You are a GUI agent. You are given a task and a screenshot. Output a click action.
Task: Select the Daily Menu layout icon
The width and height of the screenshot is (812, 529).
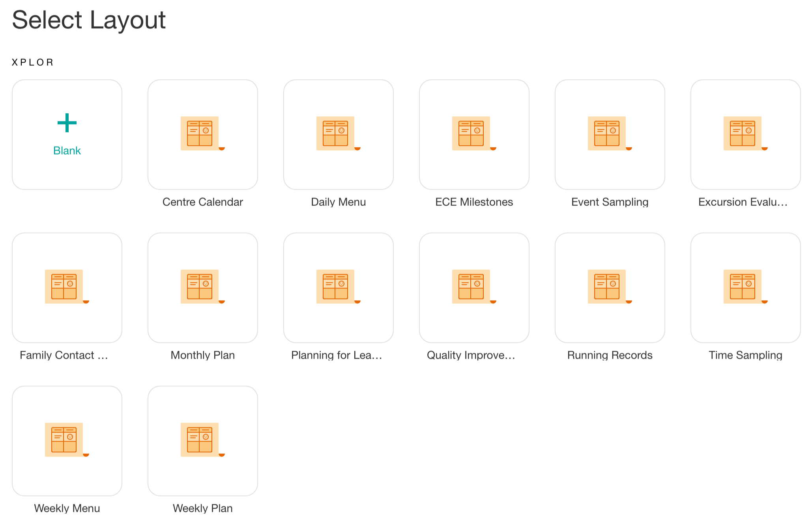click(x=338, y=133)
